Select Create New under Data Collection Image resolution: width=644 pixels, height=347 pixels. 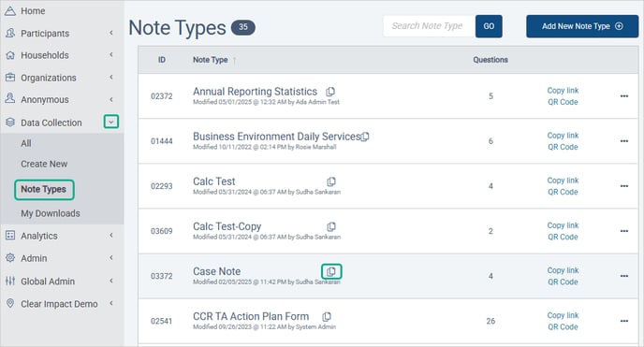click(x=44, y=164)
